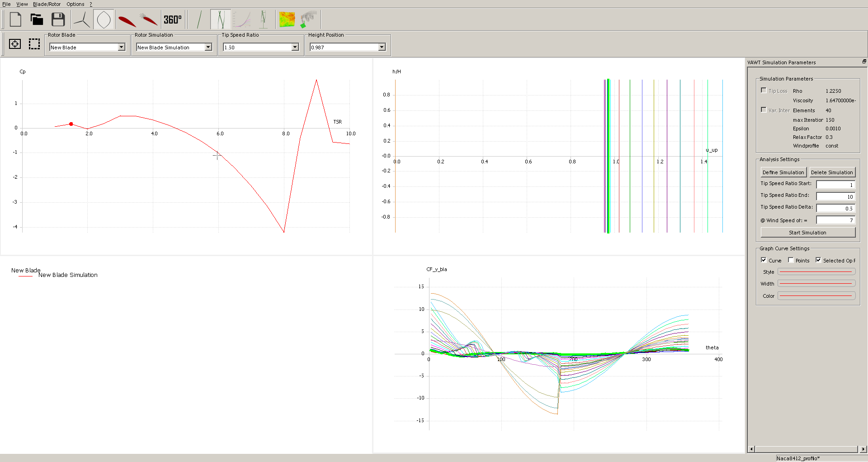Open the Options menu
The width and height of the screenshot is (868, 462).
point(75,4)
